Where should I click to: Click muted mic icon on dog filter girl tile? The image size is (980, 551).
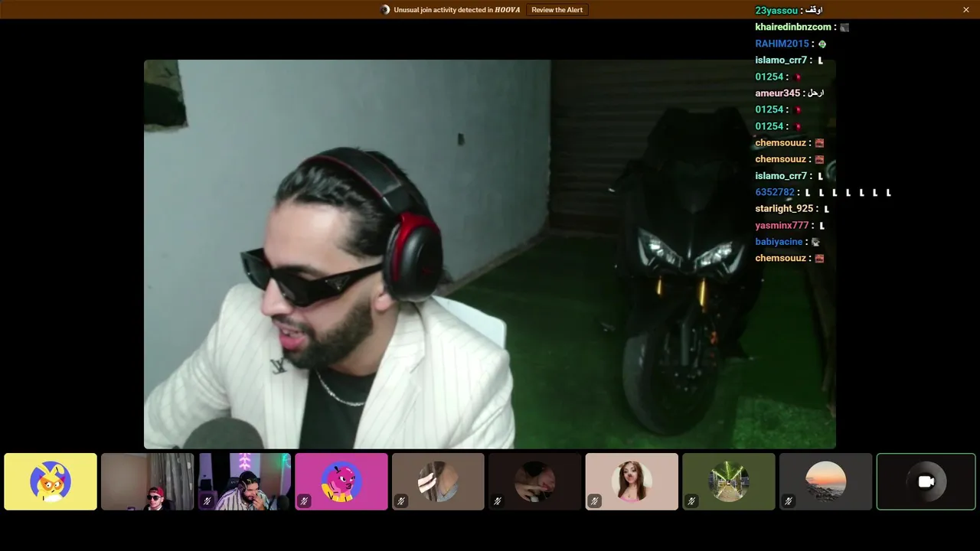(x=594, y=501)
